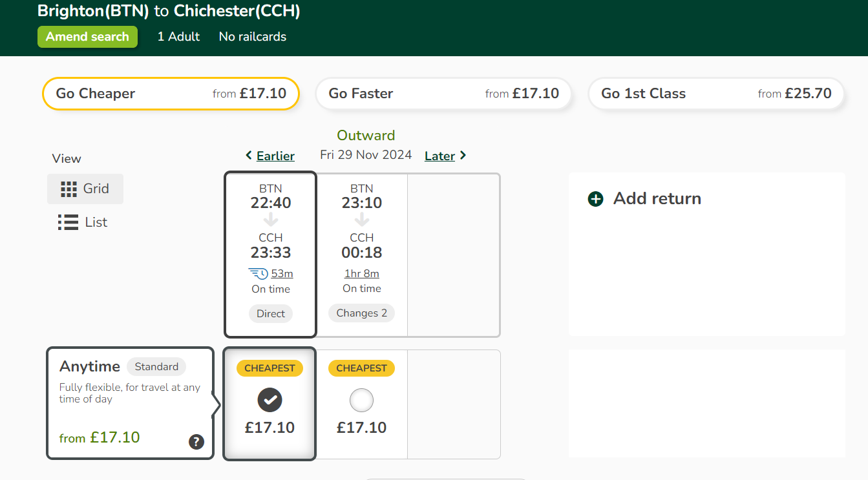
Task: Click the Anytime Standard fare panel
Action: click(x=130, y=404)
